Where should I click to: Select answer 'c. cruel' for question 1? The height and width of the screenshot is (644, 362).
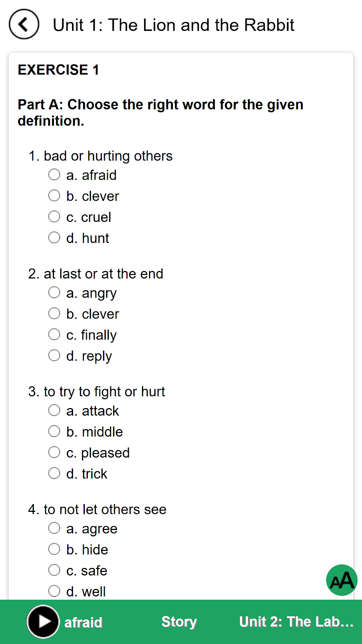tap(54, 217)
